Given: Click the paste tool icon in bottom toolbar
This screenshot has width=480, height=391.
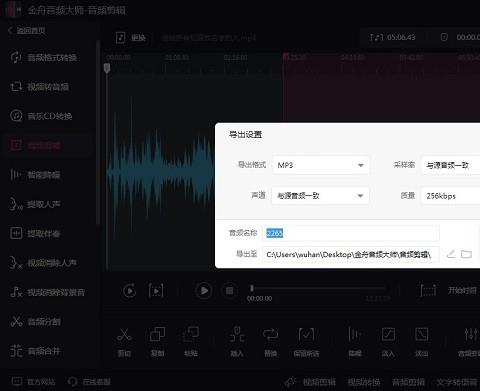Looking at the screenshot, I should click(191, 334).
